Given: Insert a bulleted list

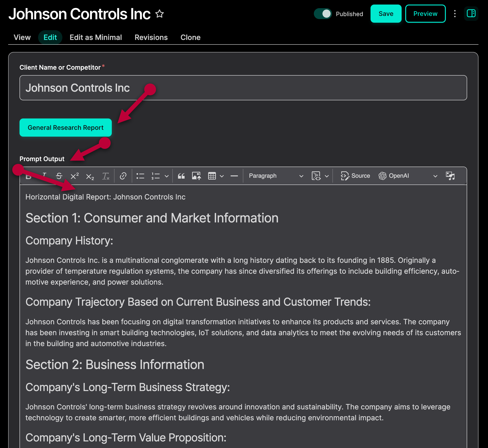Looking at the screenshot, I should (140, 176).
